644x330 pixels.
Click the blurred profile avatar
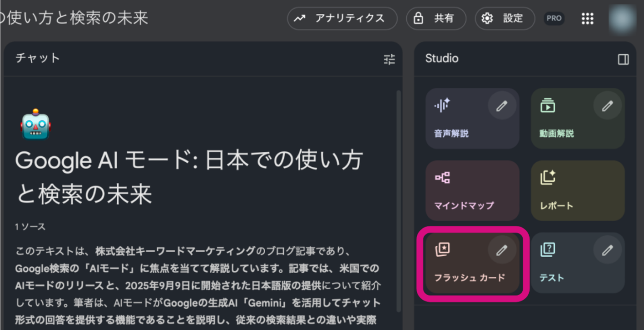(x=623, y=18)
